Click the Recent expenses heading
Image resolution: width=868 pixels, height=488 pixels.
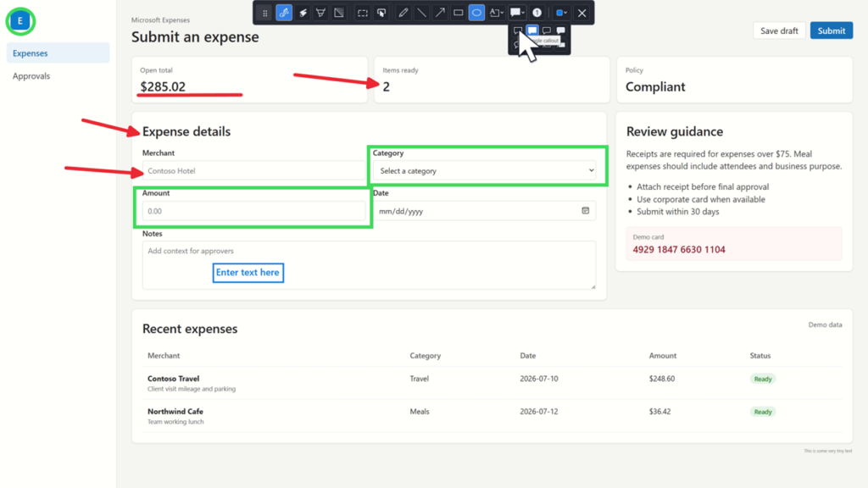190,329
